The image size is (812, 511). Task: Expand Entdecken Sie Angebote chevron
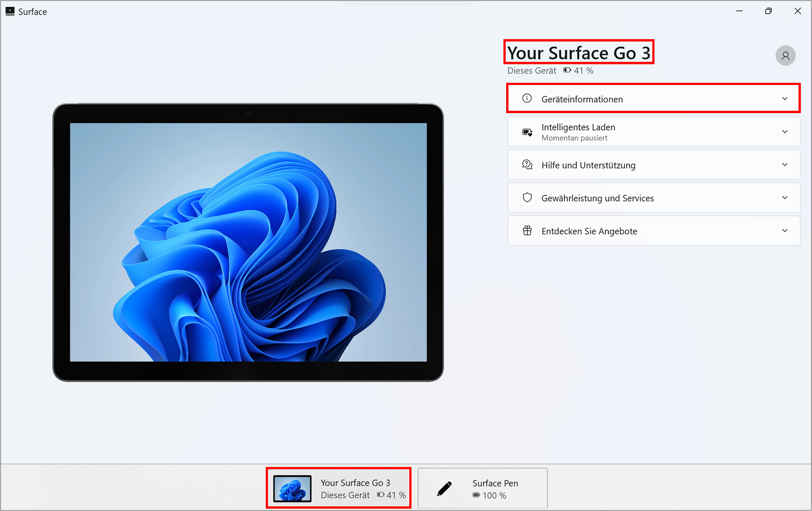tap(784, 231)
